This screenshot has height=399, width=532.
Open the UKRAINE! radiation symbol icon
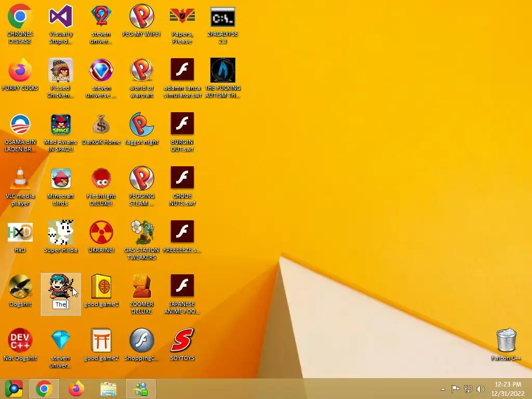pyautogui.click(x=101, y=232)
